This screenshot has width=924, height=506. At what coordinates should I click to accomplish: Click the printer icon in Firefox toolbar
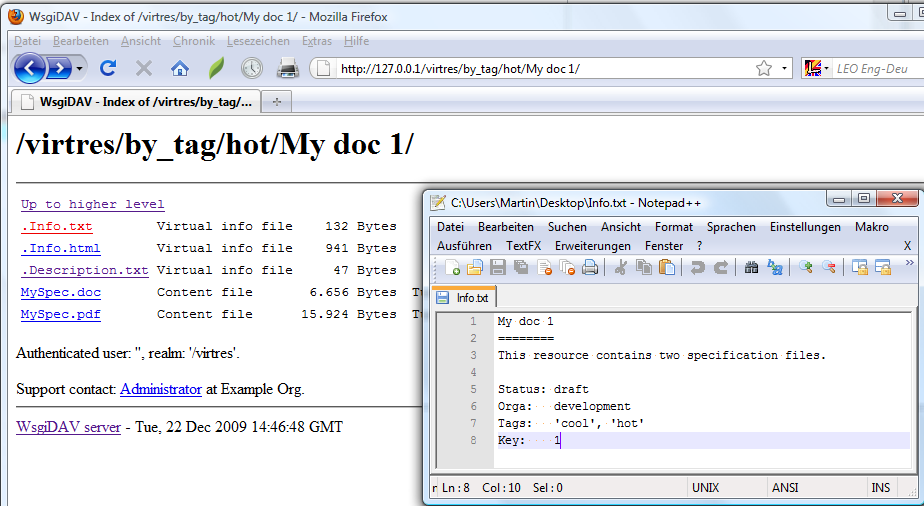[x=288, y=68]
